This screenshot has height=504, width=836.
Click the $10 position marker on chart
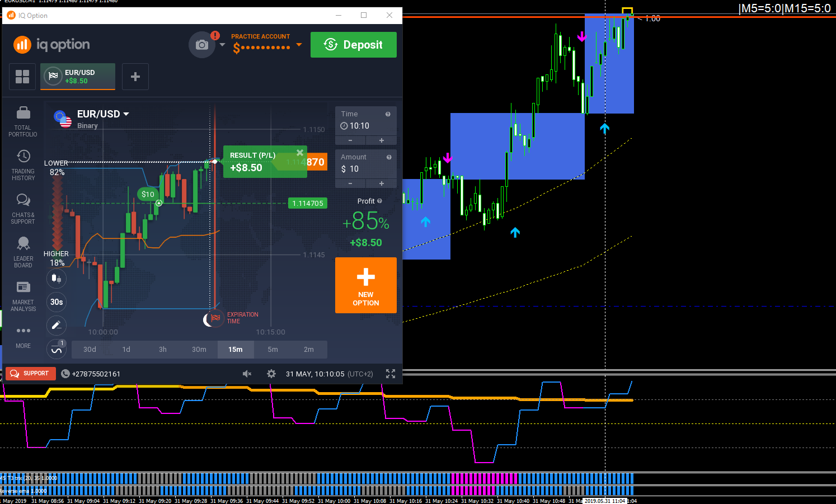(148, 194)
